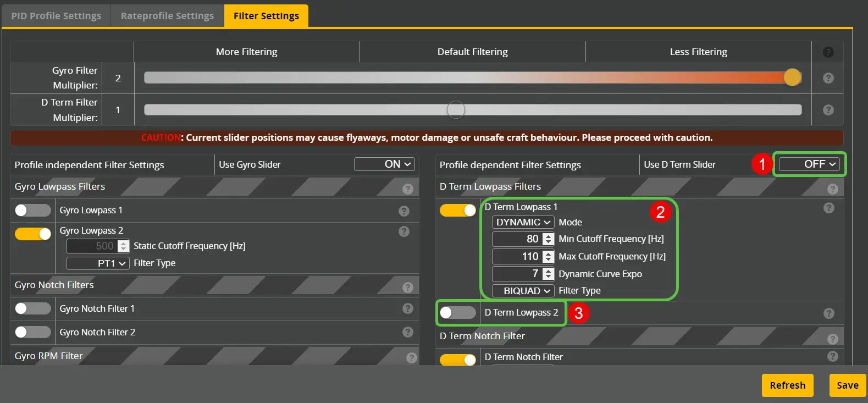Click the Save button
The image size is (868, 403).
[x=848, y=385]
